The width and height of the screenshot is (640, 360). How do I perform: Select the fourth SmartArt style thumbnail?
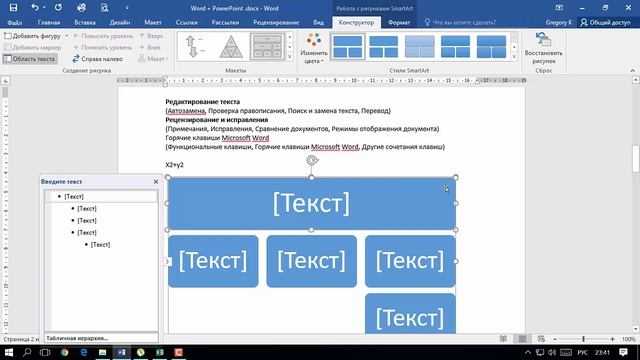[455, 46]
